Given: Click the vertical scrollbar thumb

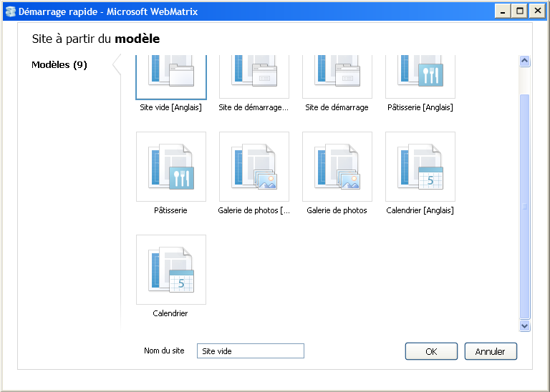Looking at the screenshot, I should point(524,206).
